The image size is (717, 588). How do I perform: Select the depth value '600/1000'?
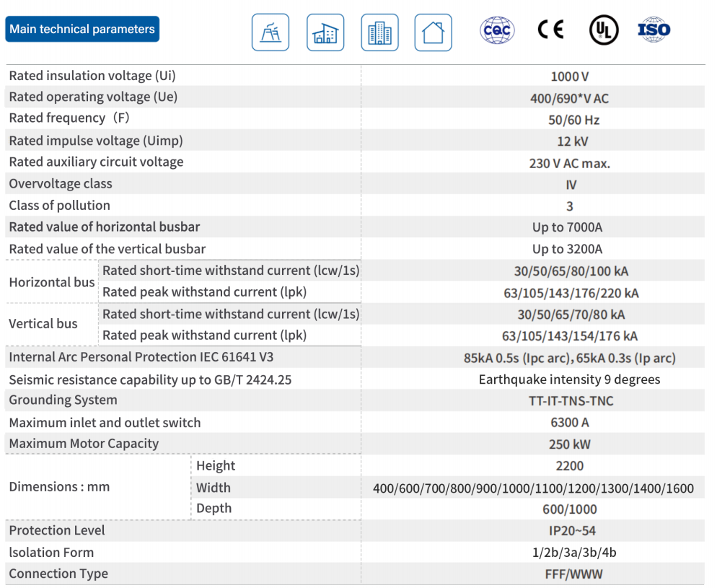570,509
